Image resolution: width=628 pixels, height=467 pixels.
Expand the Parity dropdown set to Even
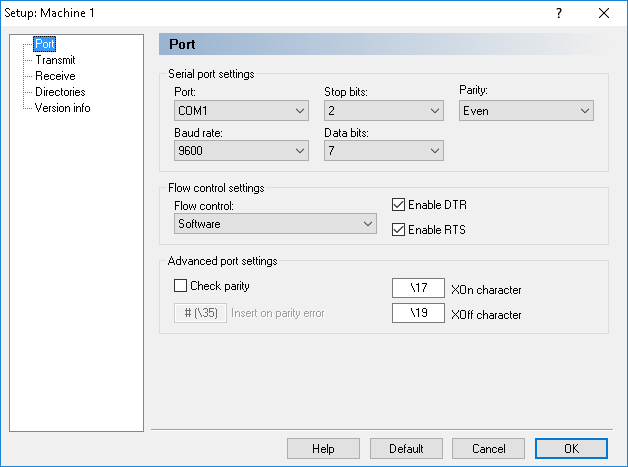point(525,111)
